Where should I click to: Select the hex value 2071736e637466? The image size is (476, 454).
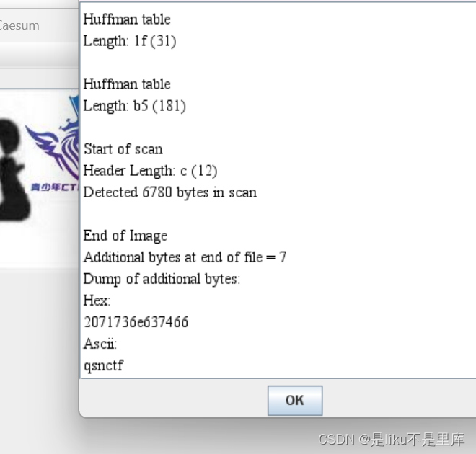coord(136,322)
